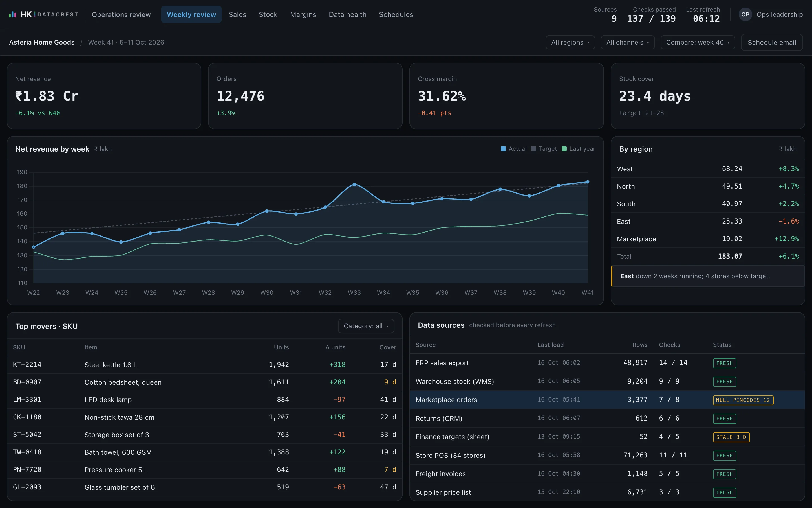This screenshot has height=508, width=812.
Task: Open the All channels dropdown
Action: click(627, 42)
